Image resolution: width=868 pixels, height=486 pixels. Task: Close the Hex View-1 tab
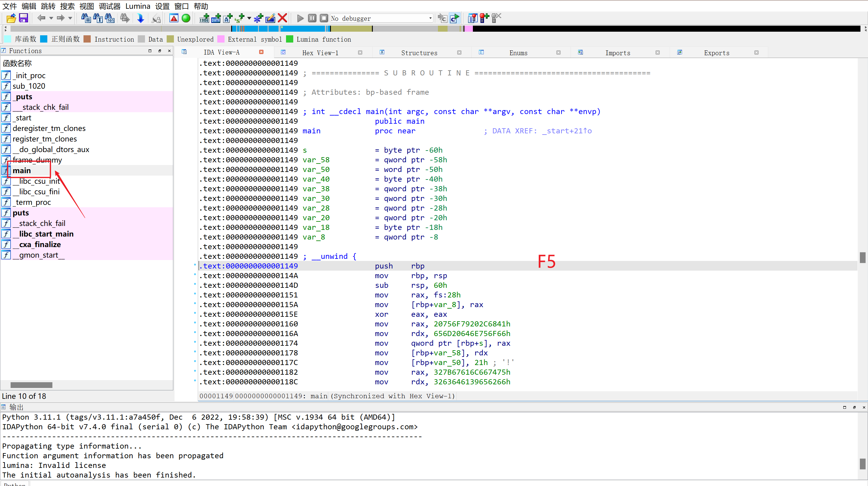360,52
